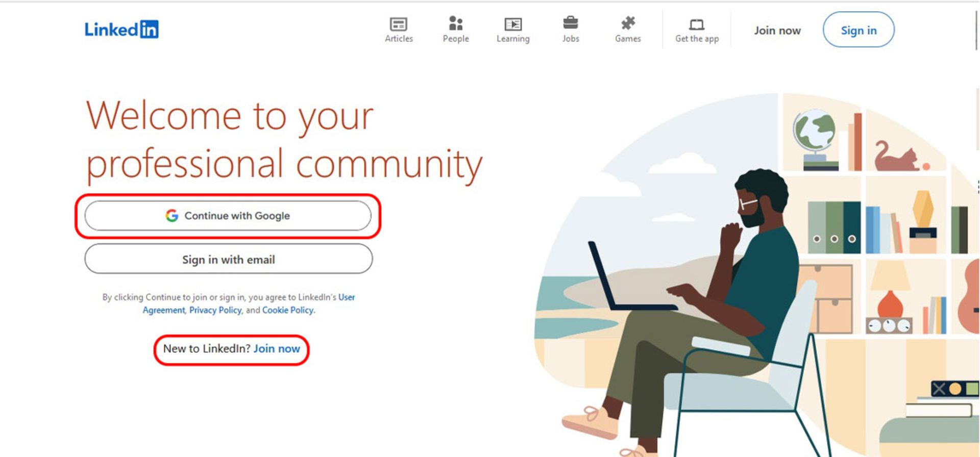This screenshot has height=457, width=980.
Task: Choose Continue with Google
Action: pyautogui.click(x=228, y=216)
